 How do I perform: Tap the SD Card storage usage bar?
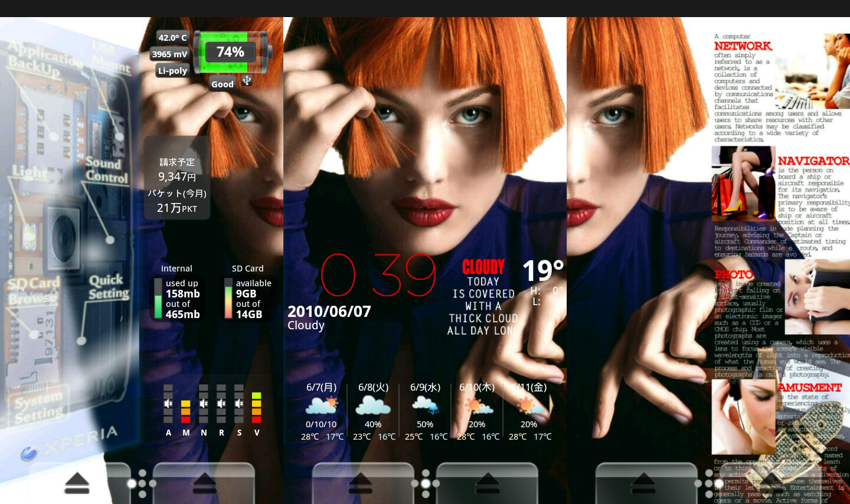tap(228, 299)
